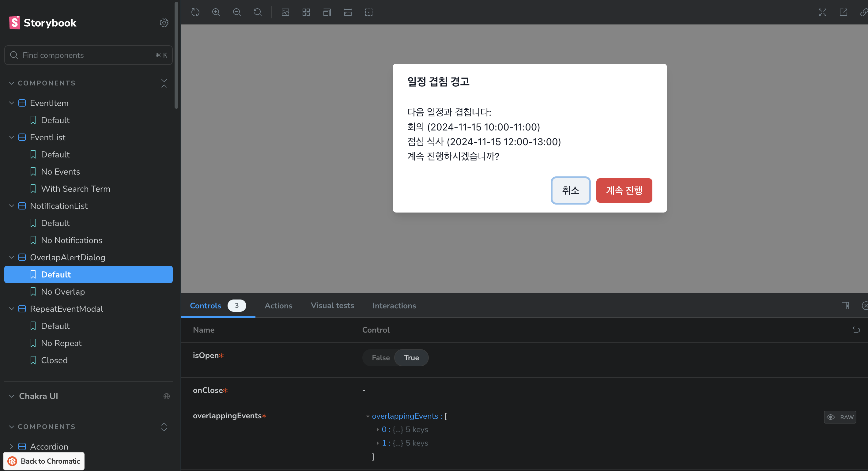Screen dimensions: 868x471
Task: Collapse the first COMPONENTS section header
Action: tap(43, 83)
